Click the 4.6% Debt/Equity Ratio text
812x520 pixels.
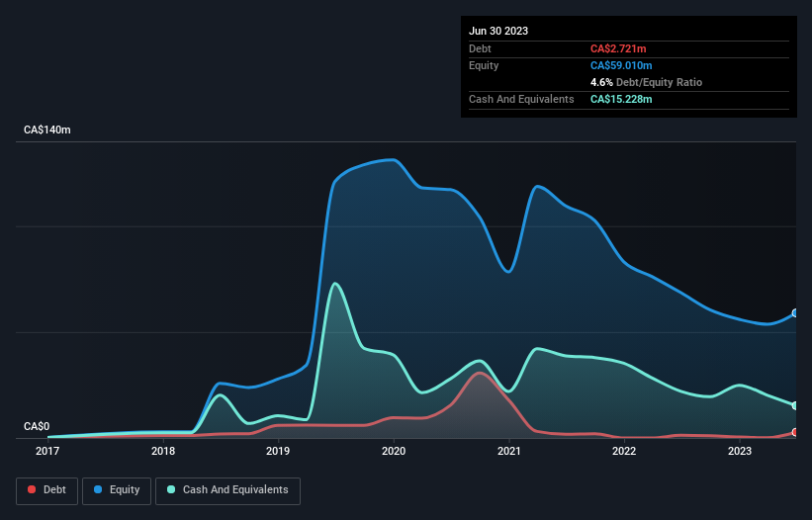tap(646, 82)
